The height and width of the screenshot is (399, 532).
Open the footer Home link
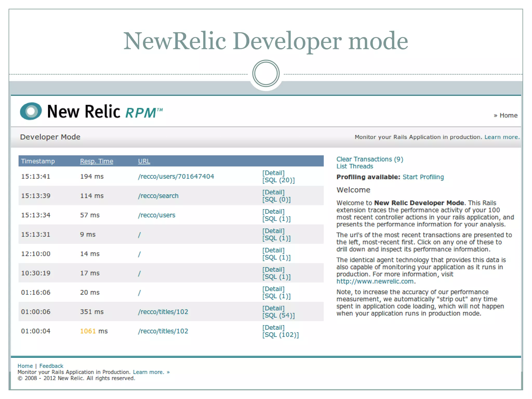point(25,366)
